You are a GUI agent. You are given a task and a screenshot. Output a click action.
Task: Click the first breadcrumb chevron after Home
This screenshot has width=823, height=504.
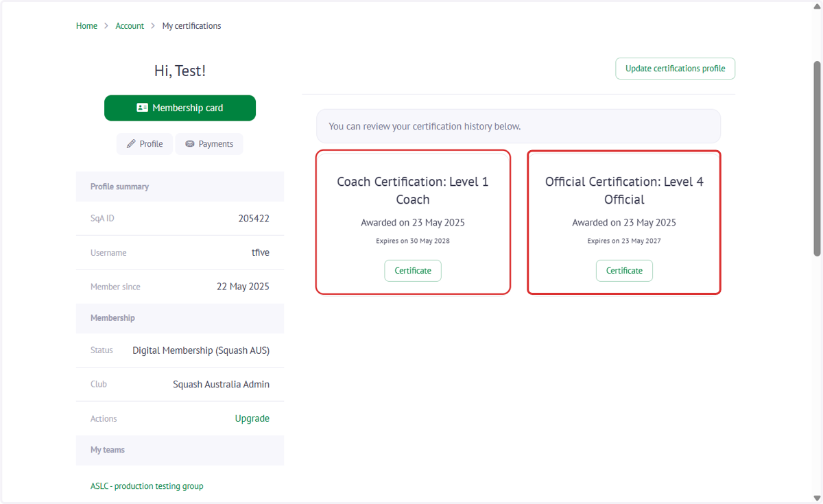(106, 26)
